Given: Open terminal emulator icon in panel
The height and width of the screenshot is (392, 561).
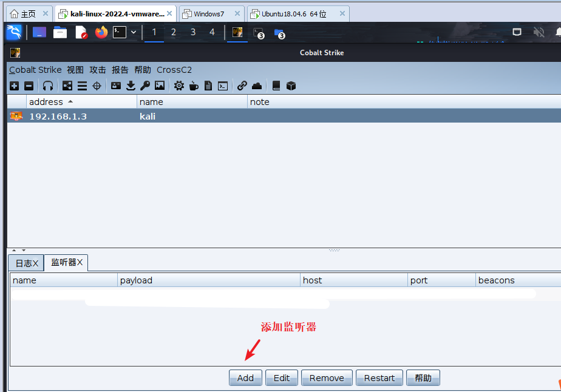Looking at the screenshot, I should [x=120, y=32].
